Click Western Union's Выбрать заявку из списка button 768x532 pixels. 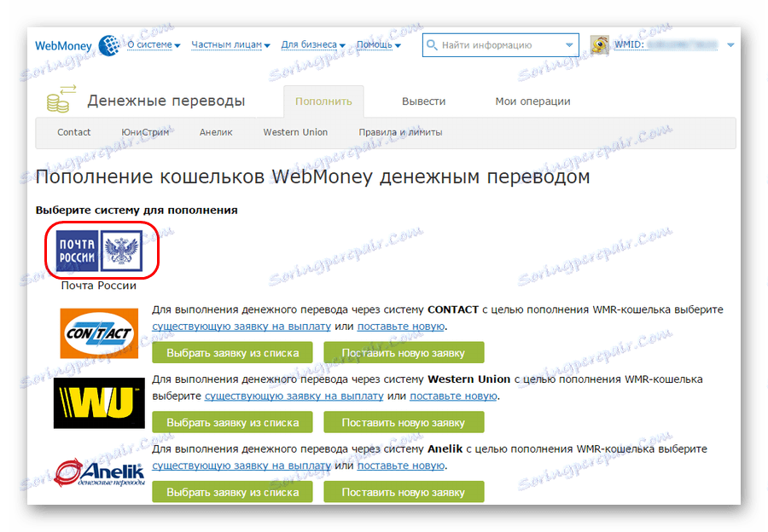pyautogui.click(x=232, y=422)
